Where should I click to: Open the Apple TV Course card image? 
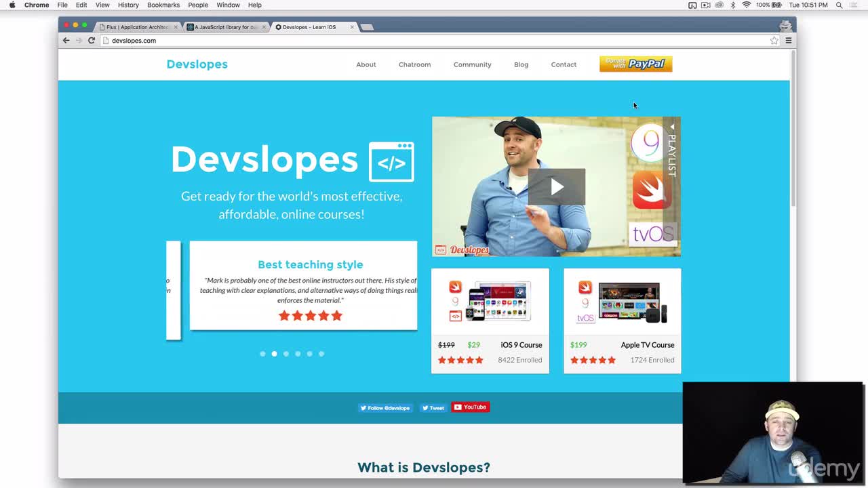tap(622, 303)
